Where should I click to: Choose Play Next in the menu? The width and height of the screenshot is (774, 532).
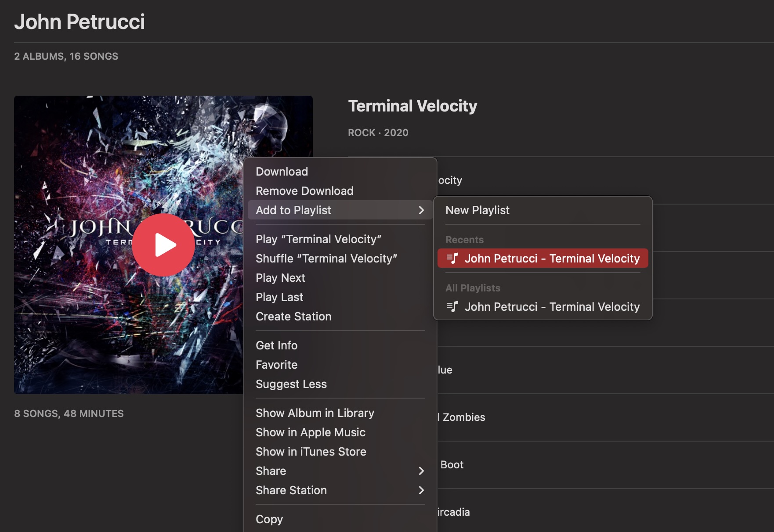coord(340,278)
